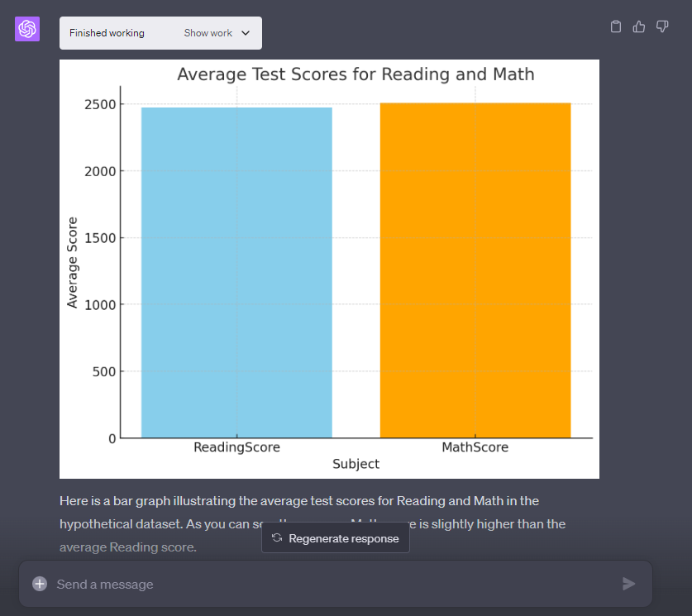Click the circular arrows regenerate icon
The image size is (692, 616).
coord(277,538)
